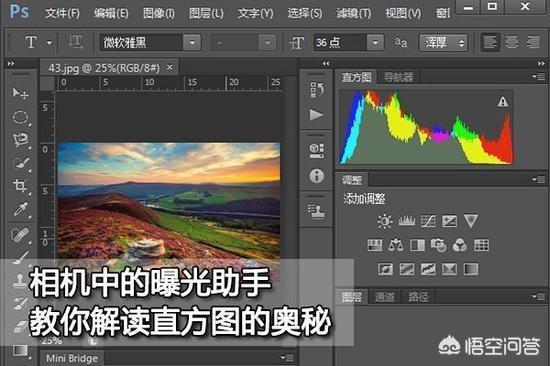Screen dimensions: 550x366
Task: Select the Elliptical Marquee tool
Action: (x=20, y=117)
